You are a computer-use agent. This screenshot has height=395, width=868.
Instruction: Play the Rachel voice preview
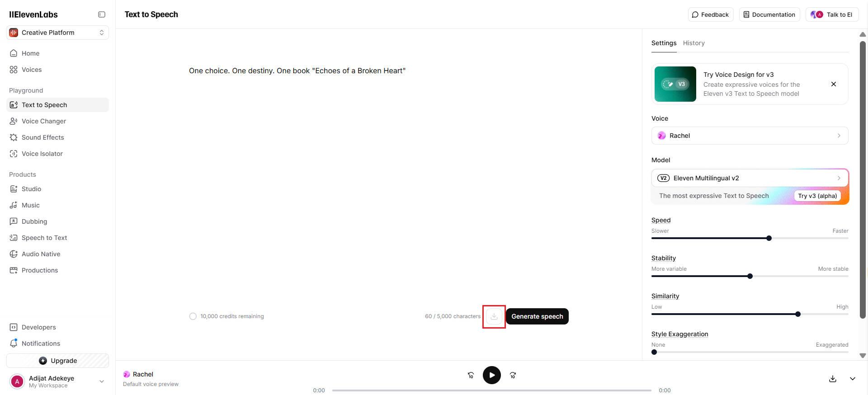(492, 375)
